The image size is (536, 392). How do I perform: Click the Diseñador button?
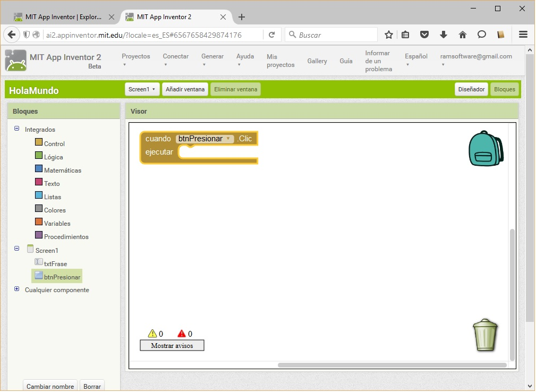471,89
